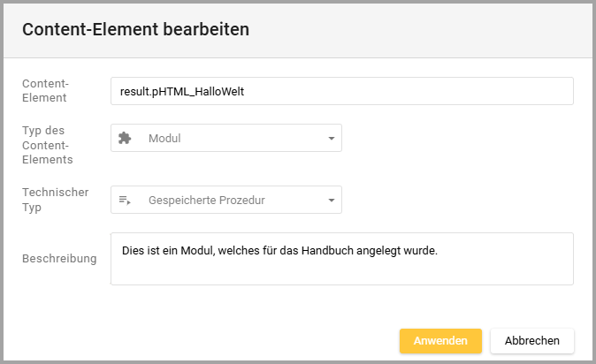
Task: Click the stored procedure list icon
Action: click(125, 201)
